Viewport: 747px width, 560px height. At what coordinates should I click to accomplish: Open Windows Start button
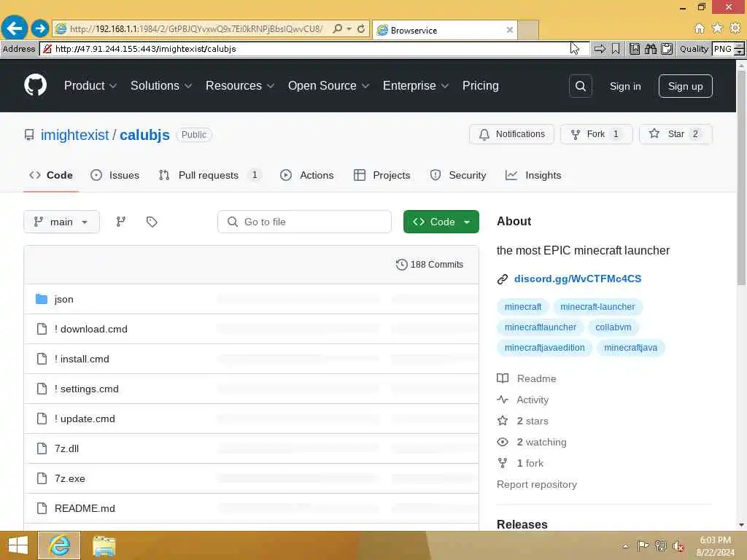click(18, 545)
